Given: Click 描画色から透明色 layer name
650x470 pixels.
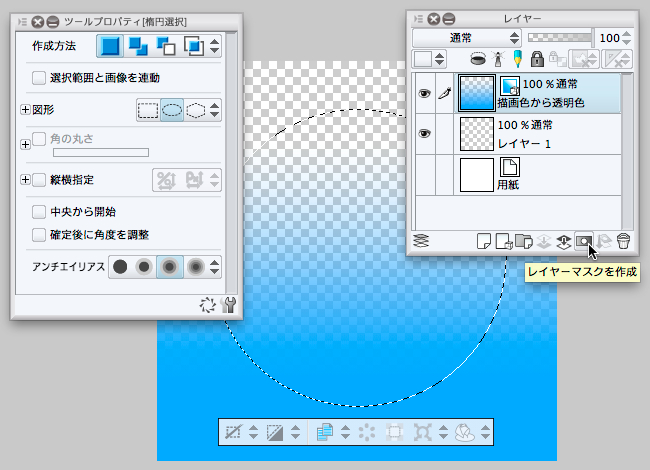Looking at the screenshot, I should [541, 103].
